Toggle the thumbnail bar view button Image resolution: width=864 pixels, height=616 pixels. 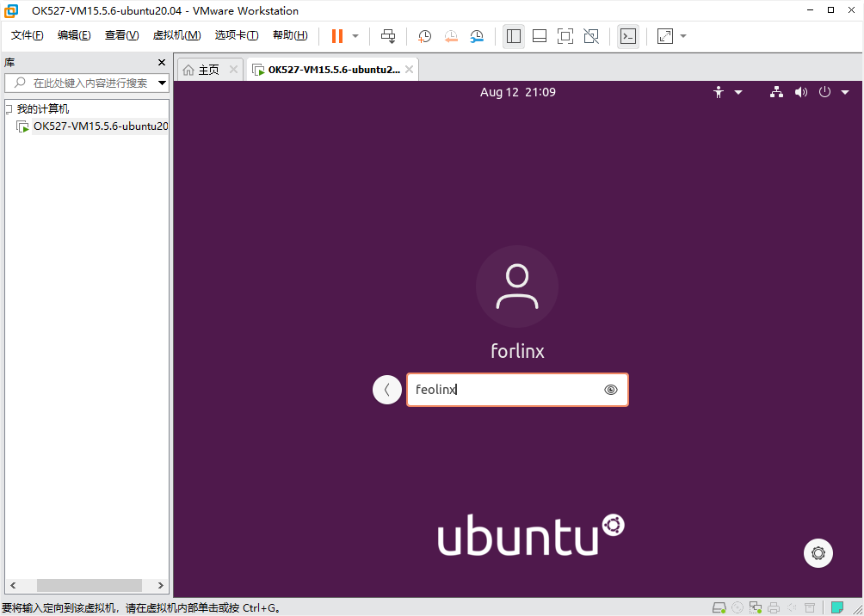point(540,36)
